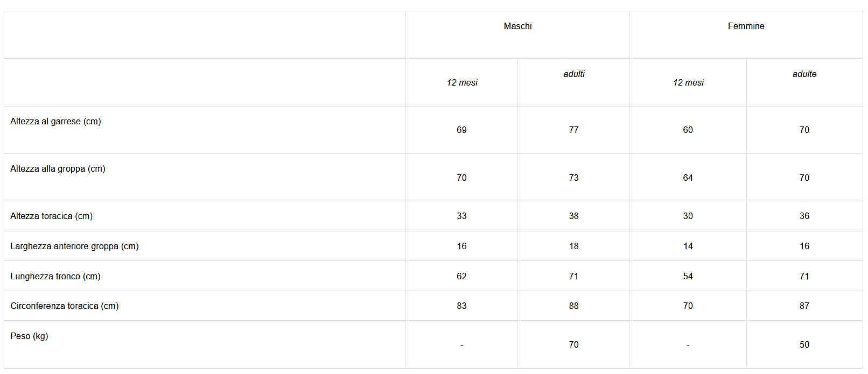Click the value 77 for adult males
Viewport: 868px width, 374px height.
pyautogui.click(x=573, y=130)
